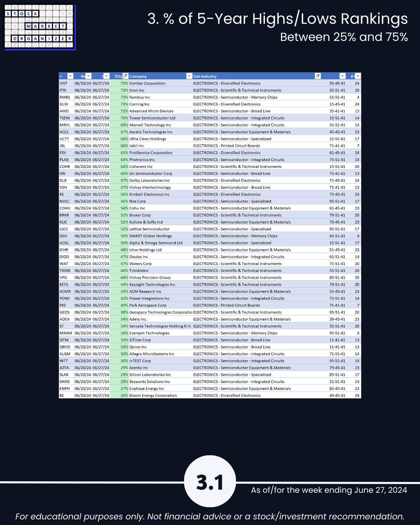Select the Power Integrations Inc cell
The width and height of the screenshot is (420, 525).
149,298
